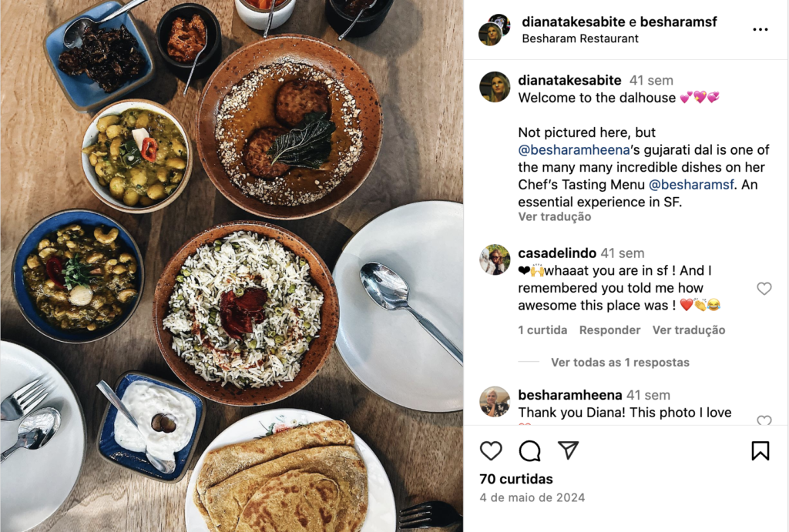Viewport: 789px width, 532px height.
Task: Like casadelindo's comment with heart
Action: (764, 288)
